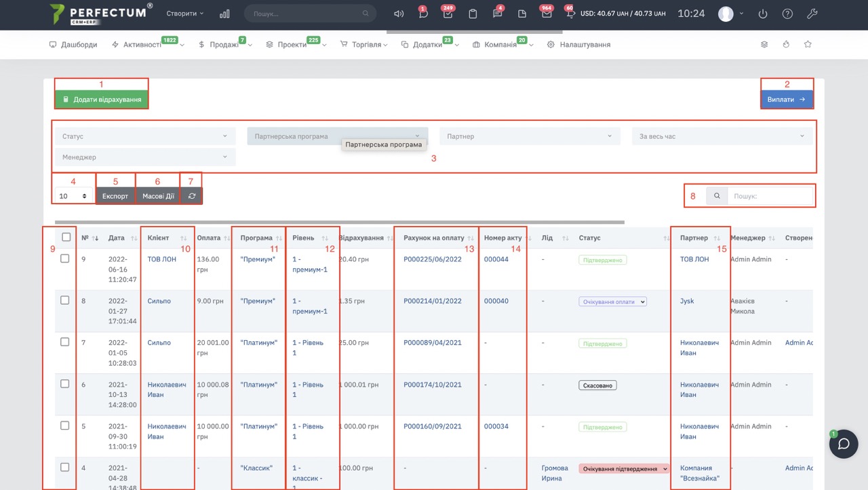Toggle the select-all checkbox in table header
The width and height of the screenshot is (868, 490).
pos(66,238)
